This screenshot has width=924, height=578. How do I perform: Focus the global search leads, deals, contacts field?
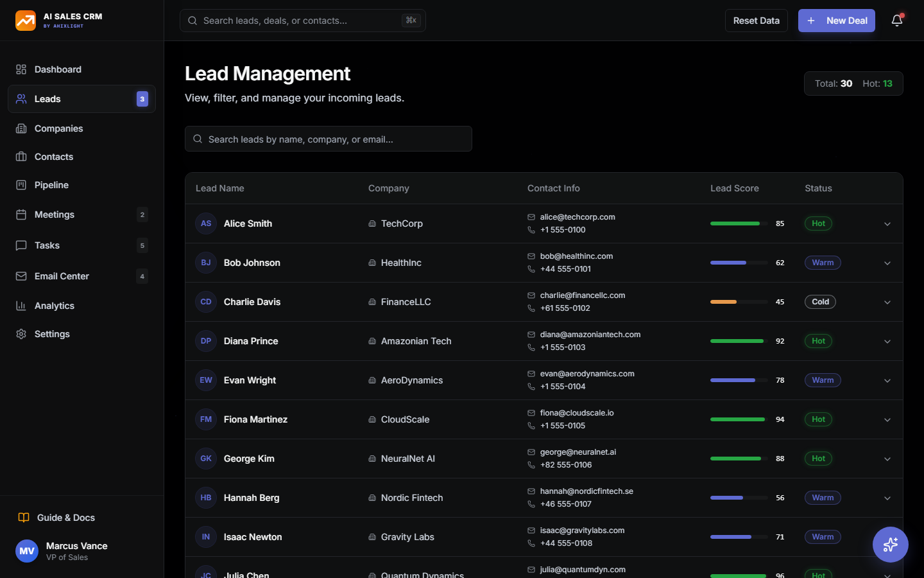(303, 21)
